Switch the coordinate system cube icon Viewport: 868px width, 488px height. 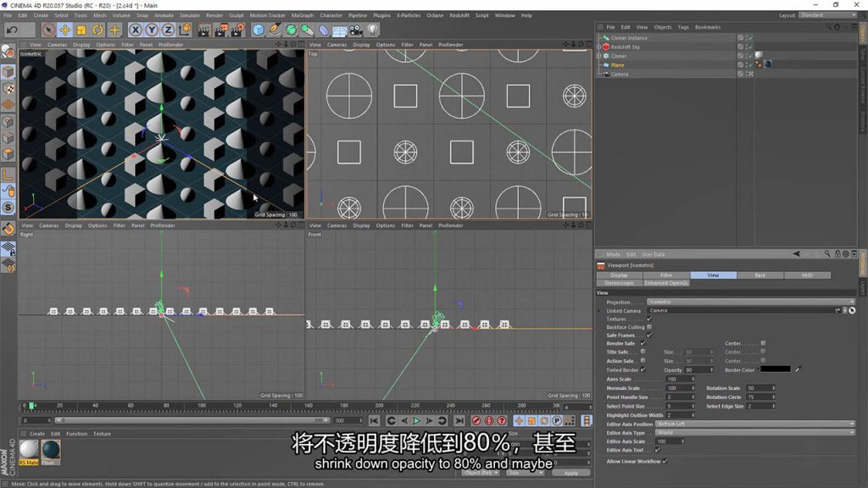pyautogui.click(x=184, y=30)
